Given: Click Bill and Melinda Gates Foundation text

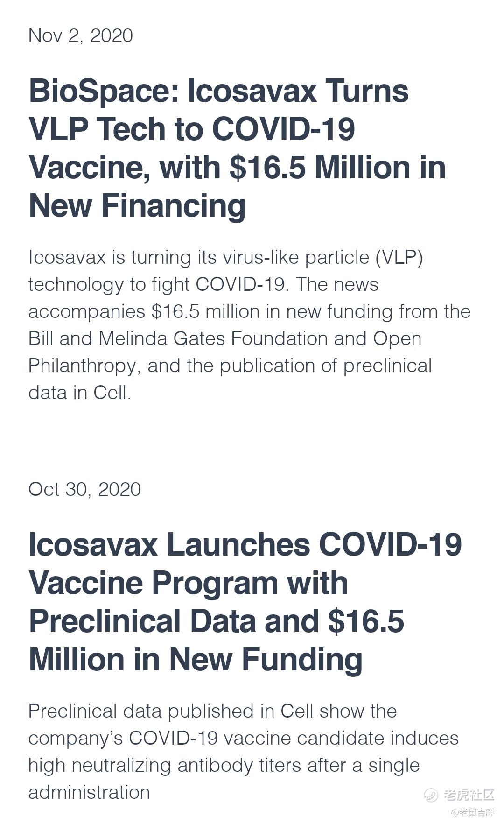Looking at the screenshot, I should (178, 338).
